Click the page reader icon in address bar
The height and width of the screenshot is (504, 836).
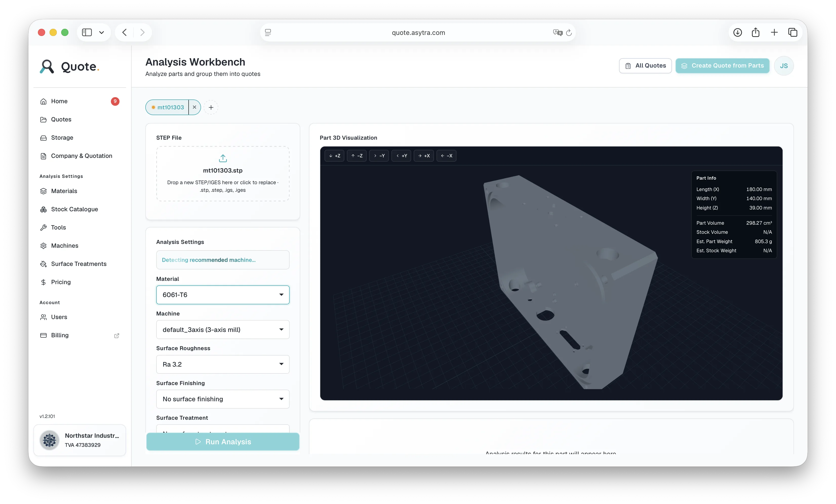[268, 33]
